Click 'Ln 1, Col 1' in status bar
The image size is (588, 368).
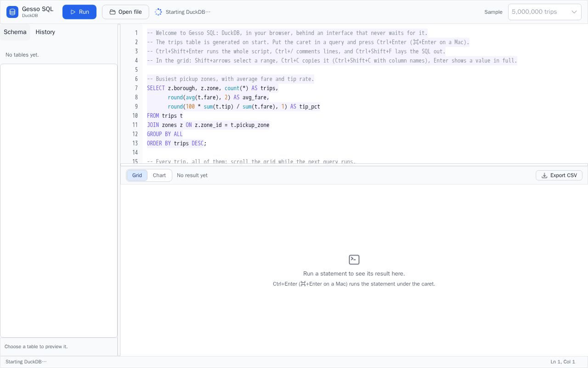[563, 362]
